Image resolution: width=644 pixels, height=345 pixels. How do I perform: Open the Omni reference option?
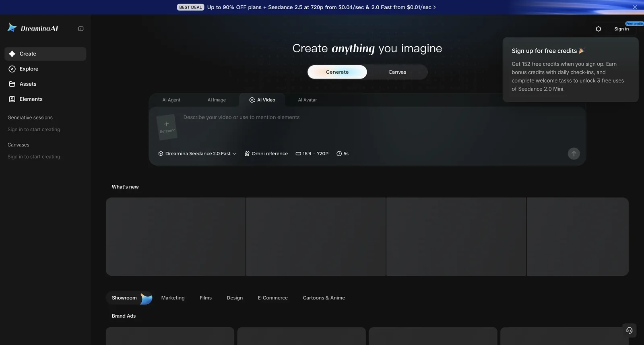point(266,154)
